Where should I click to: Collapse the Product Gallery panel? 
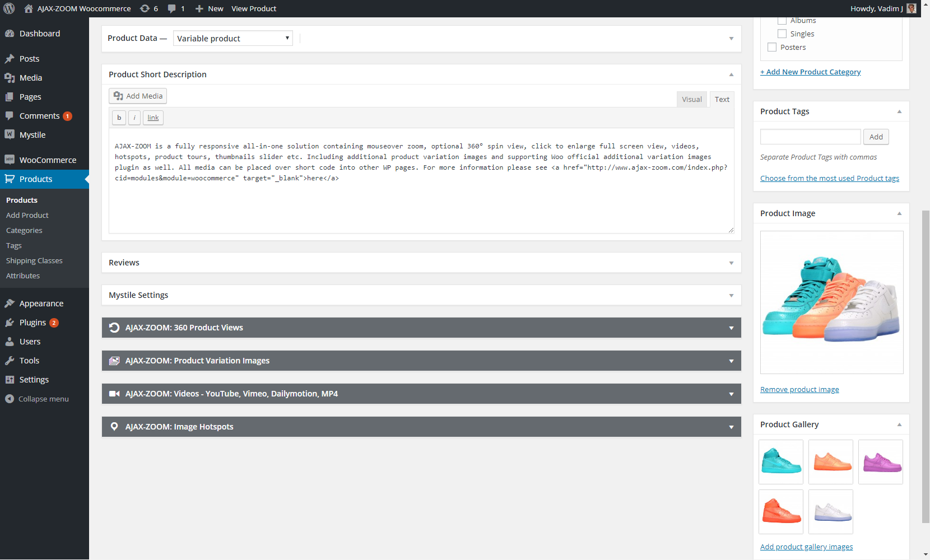point(899,424)
